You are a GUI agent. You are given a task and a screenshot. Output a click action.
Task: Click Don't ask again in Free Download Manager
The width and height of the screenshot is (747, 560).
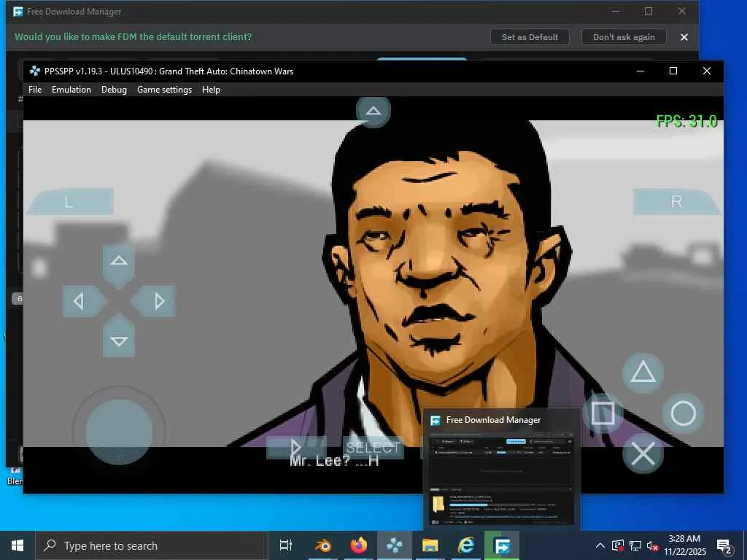coord(624,37)
